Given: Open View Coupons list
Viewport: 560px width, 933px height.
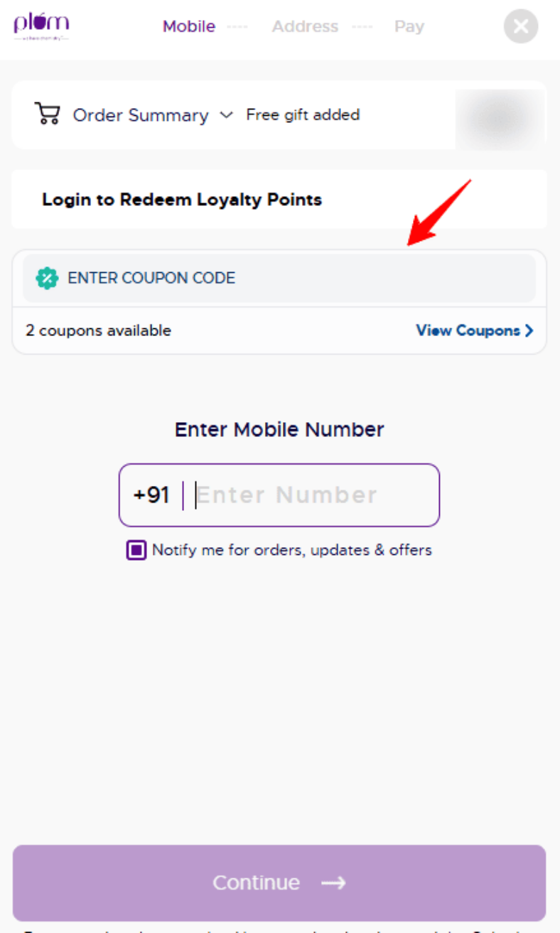Looking at the screenshot, I should pos(467,330).
